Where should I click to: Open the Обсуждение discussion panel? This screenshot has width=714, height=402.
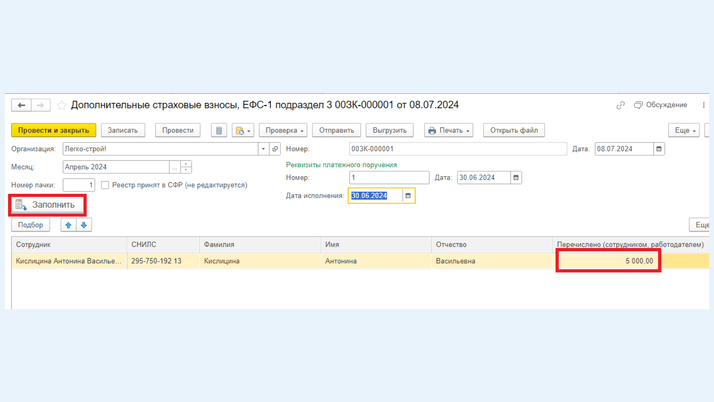click(x=660, y=105)
